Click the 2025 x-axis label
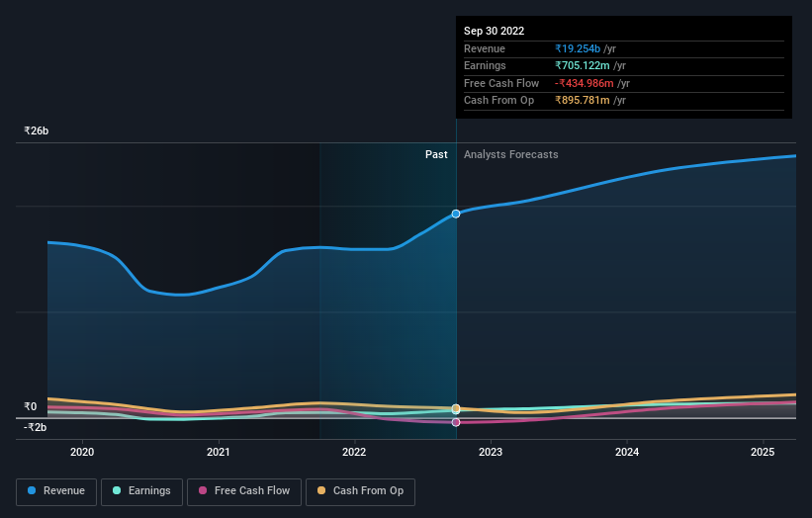 pos(763,452)
